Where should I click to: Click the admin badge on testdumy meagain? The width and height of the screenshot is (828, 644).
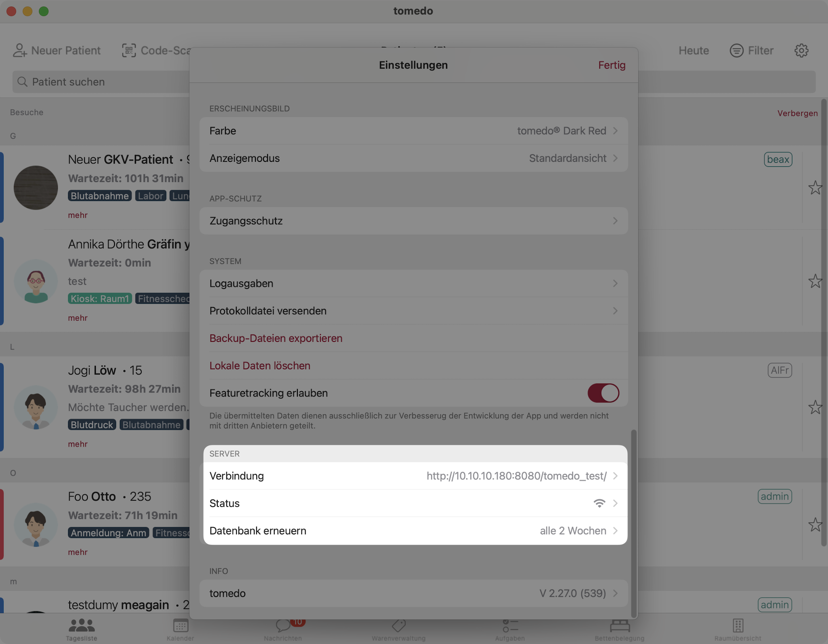[775, 605]
